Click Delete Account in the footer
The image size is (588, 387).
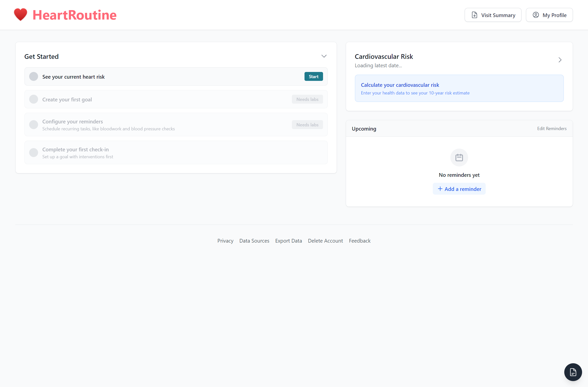[325, 241]
